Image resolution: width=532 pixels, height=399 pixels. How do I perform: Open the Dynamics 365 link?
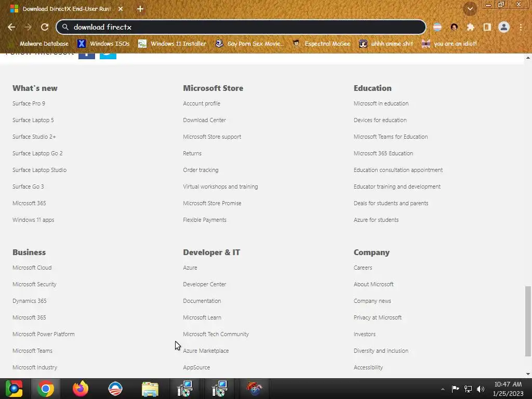pos(30,301)
